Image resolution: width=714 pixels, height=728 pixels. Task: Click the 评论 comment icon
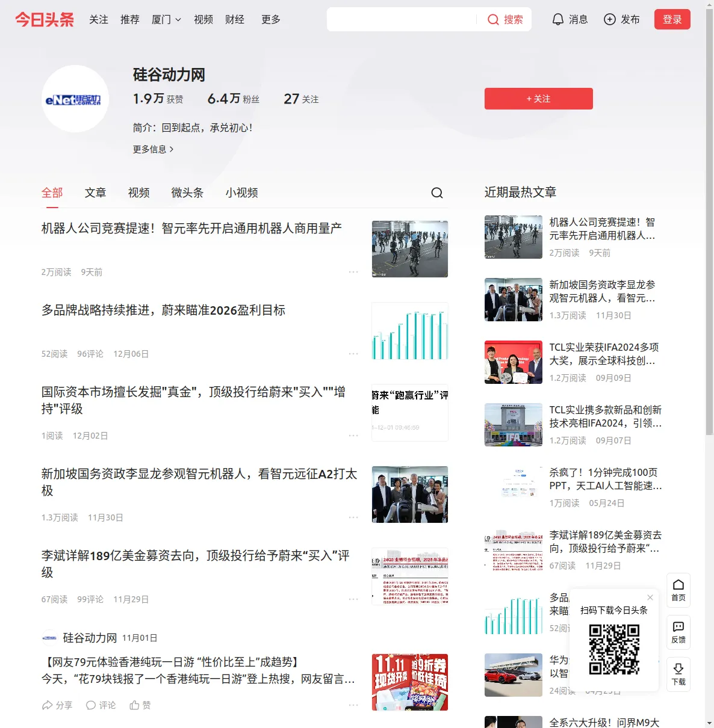91,705
